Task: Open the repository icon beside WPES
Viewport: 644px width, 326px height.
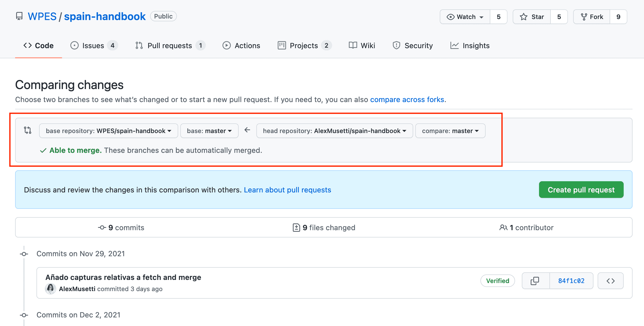Action: coord(19,16)
